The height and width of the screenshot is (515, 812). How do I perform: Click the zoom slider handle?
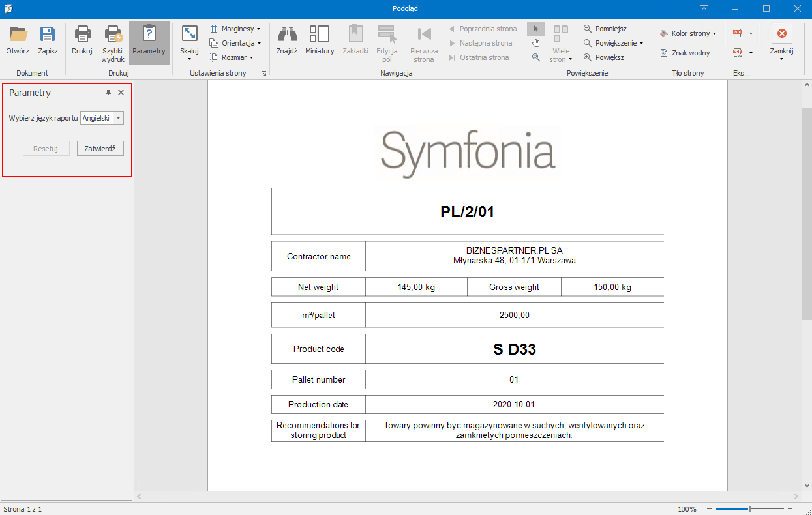[749, 509]
